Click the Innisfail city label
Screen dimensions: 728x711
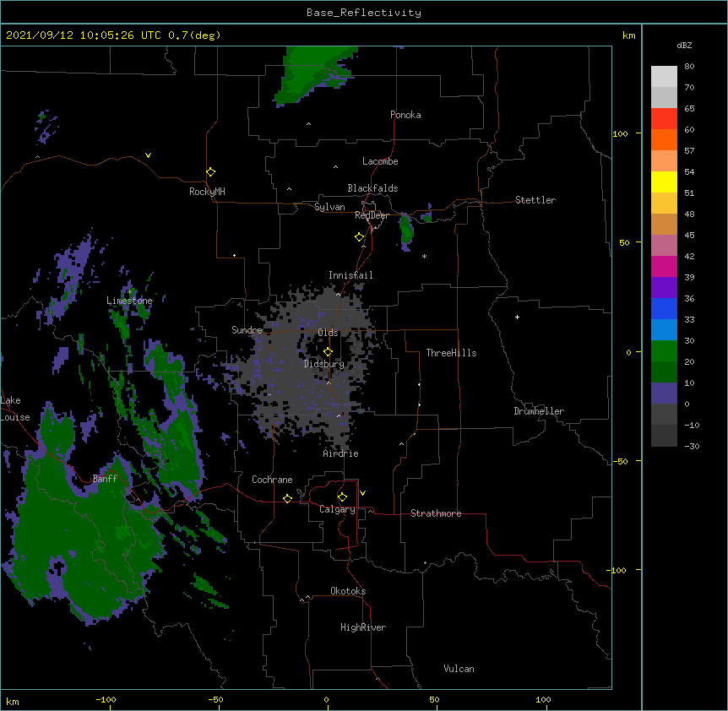(x=350, y=275)
